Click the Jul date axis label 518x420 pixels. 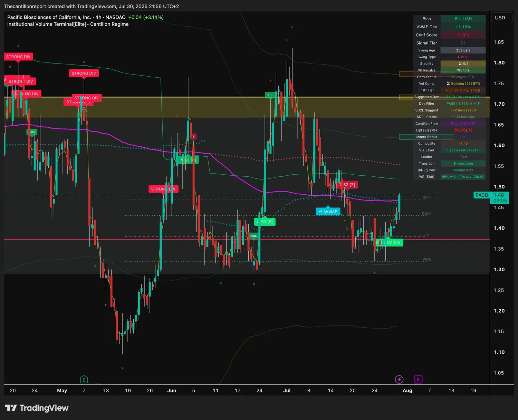click(x=287, y=390)
